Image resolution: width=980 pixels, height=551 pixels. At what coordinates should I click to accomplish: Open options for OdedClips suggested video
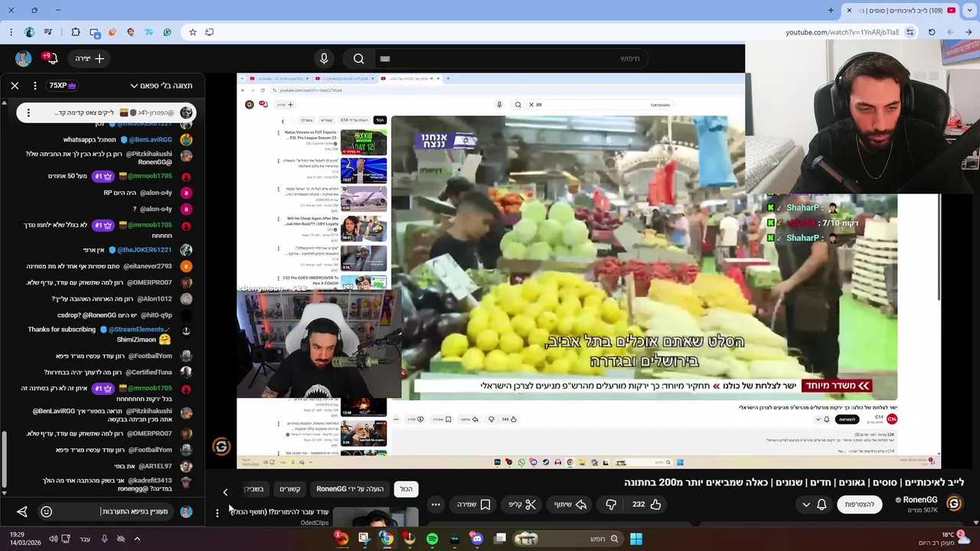pyautogui.click(x=217, y=513)
